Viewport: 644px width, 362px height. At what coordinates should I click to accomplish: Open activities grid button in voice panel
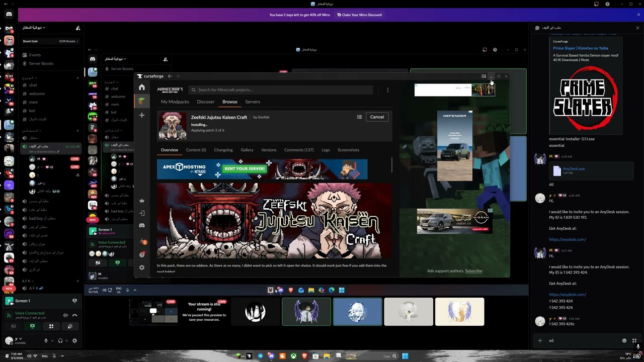click(x=51, y=326)
